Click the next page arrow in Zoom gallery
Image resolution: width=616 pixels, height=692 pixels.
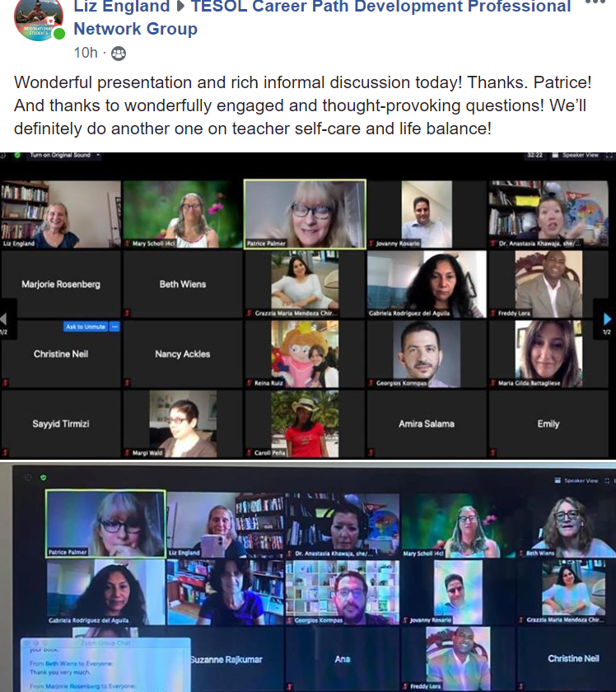(x=607, y=319)
